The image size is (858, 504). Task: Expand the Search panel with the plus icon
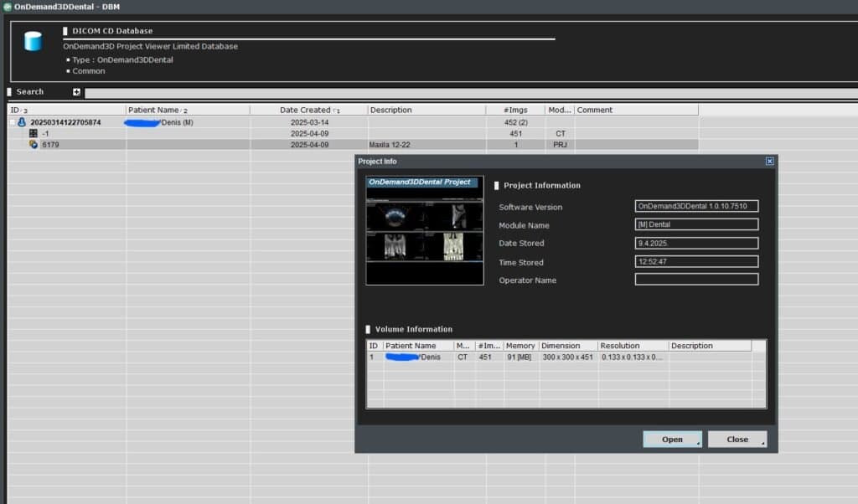click(x=76, y=92)
